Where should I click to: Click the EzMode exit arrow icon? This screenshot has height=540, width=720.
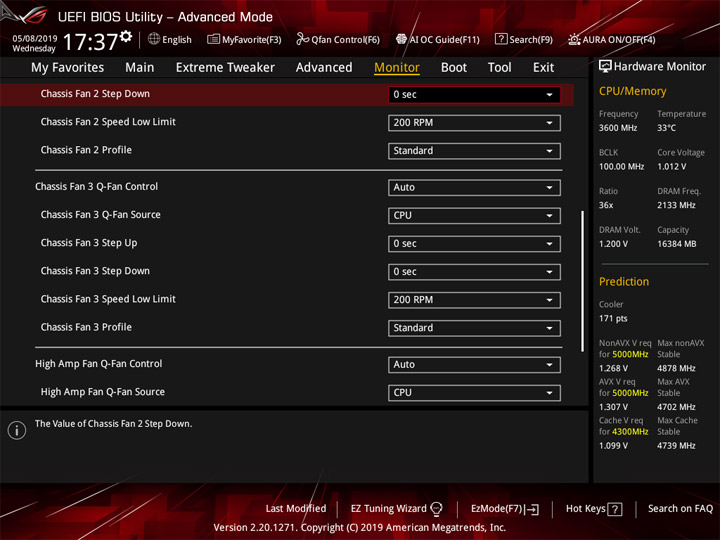[533, 509]
